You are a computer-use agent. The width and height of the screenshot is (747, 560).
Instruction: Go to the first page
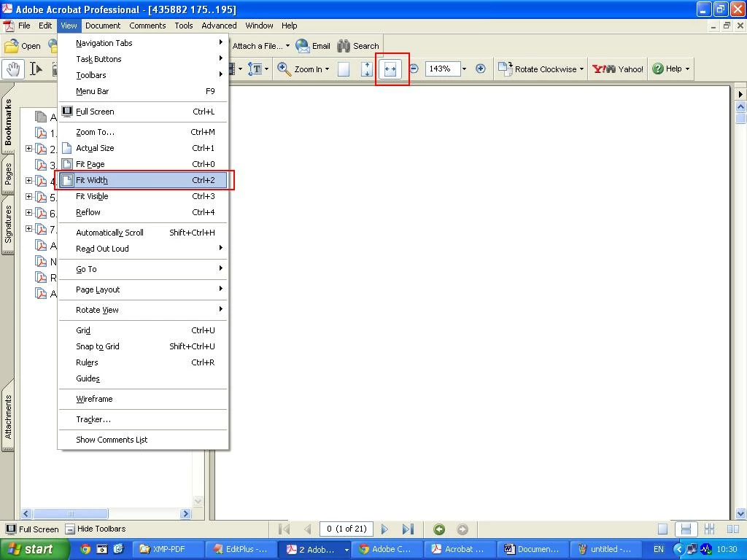[284, 529]
